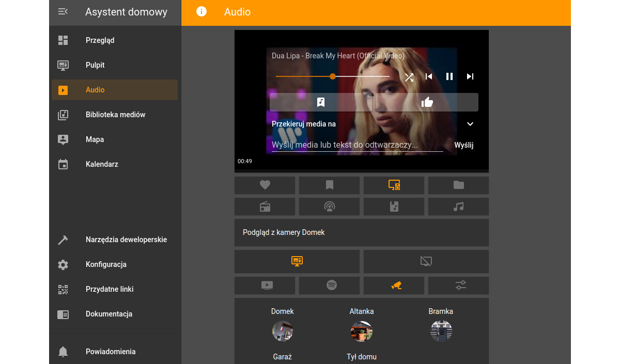This screenshot has width=620, height=364.
Task: Open Przegląd in the sidebar
Action: (115, 40)
